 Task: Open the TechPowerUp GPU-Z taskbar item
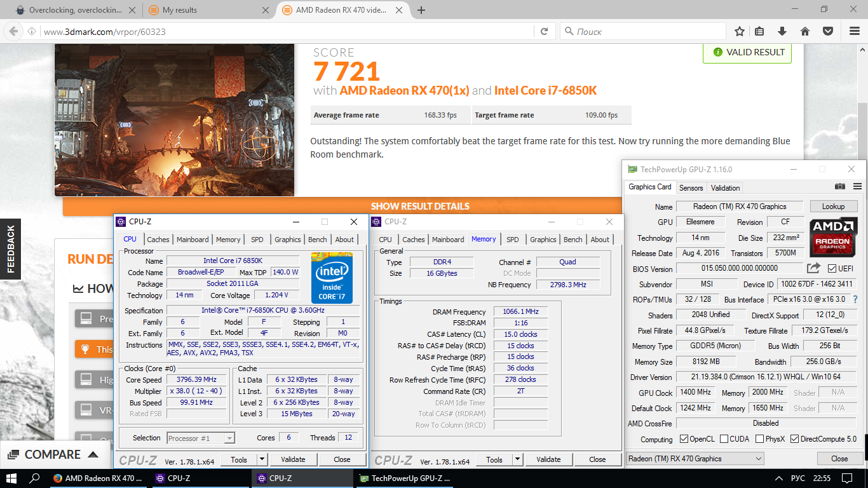(x=406, y=478)
